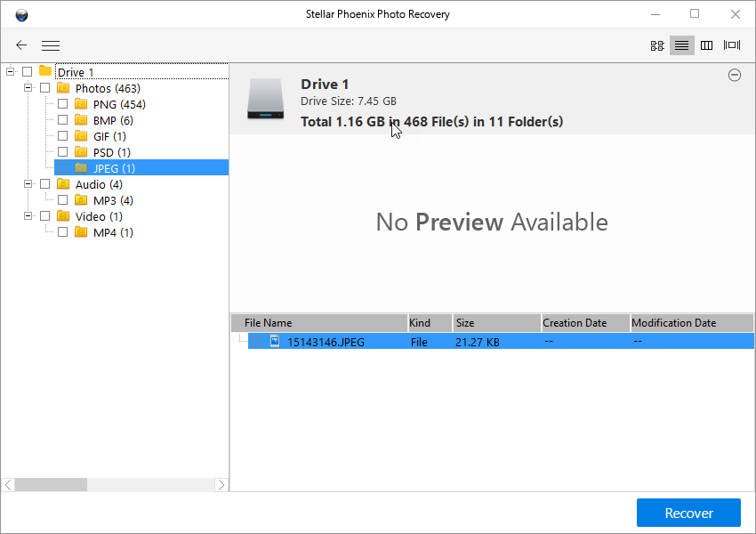Check the GIF (1) checkbox
Screen dimensions: 756x534
coord(62,135)
